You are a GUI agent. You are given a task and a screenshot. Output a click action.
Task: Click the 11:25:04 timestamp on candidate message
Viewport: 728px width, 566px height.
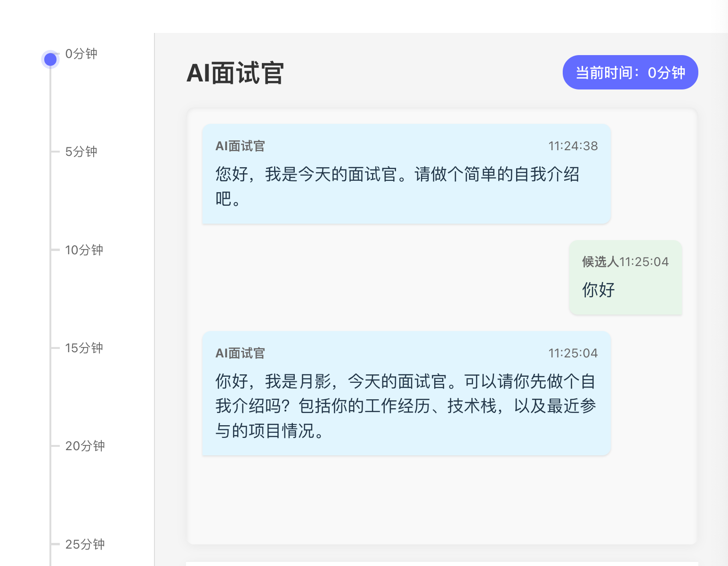(x=646, y=261)
